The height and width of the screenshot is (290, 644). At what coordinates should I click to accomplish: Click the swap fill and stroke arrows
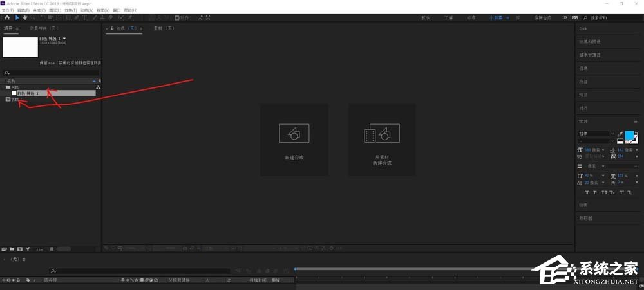[637, 133]
